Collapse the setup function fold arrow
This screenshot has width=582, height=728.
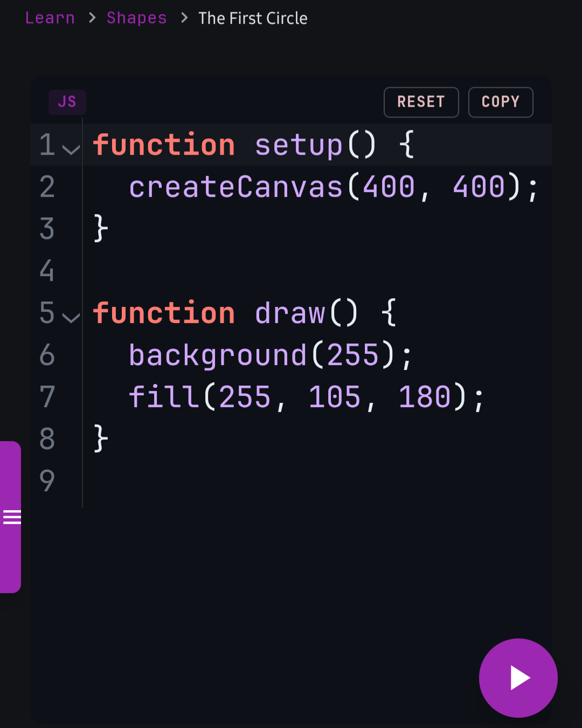point(71,149)
